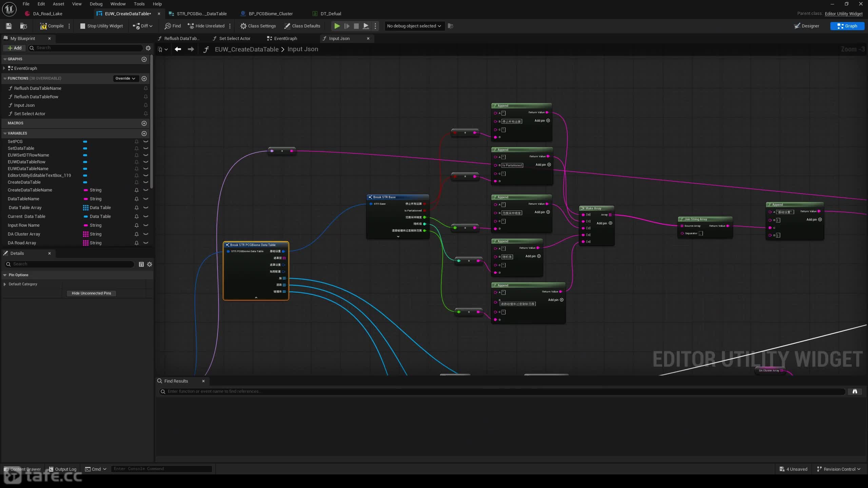
Task: Click the Save asset floppy icon
Action: click(9, 26)
